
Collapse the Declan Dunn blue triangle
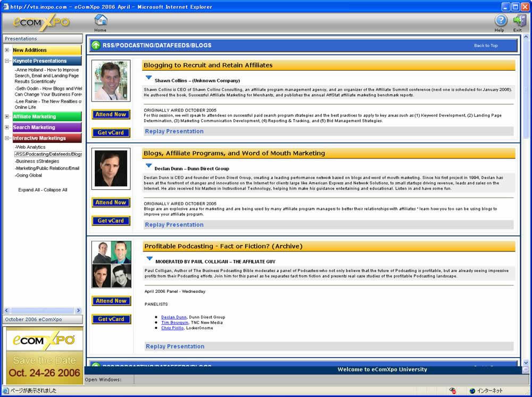click(149, 166)
